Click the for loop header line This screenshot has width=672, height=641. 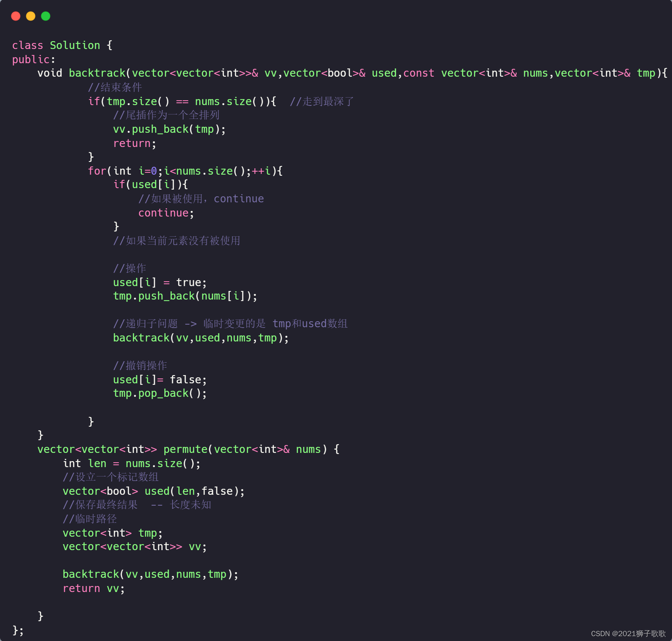coord(185,171)
